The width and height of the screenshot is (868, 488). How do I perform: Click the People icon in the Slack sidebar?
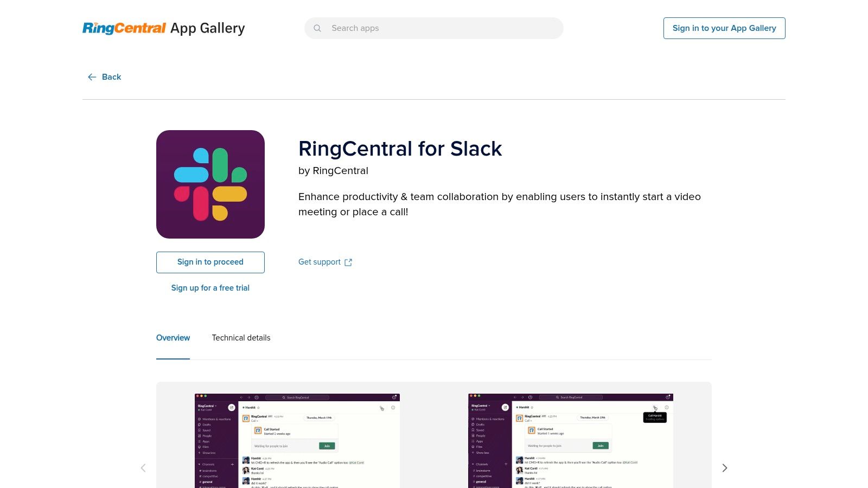[199, 436]
